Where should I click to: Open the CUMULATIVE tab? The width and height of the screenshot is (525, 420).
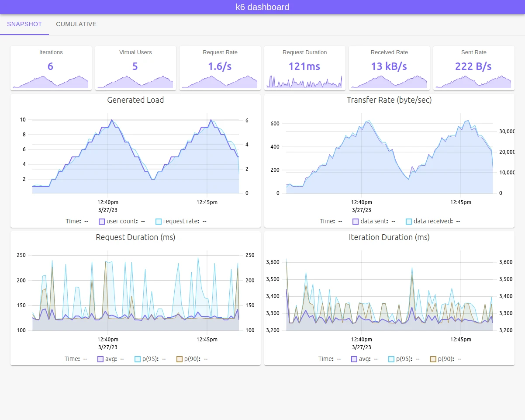(x=76, y=24)
